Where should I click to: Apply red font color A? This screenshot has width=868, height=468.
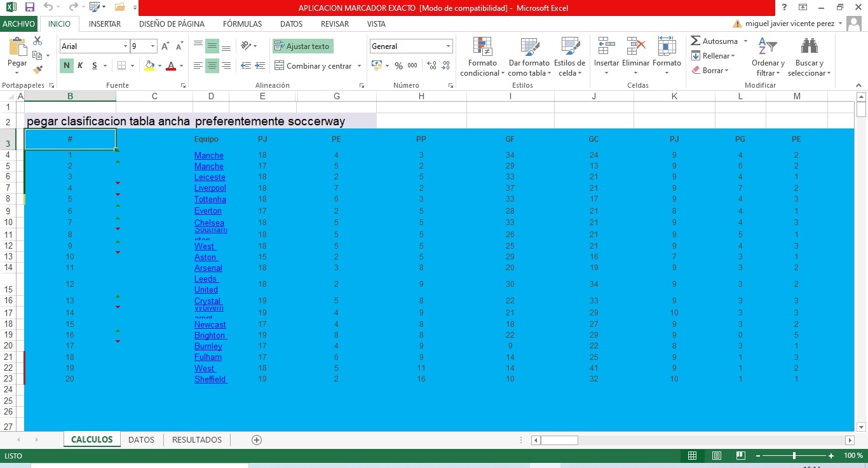click(x=170, y=65)
